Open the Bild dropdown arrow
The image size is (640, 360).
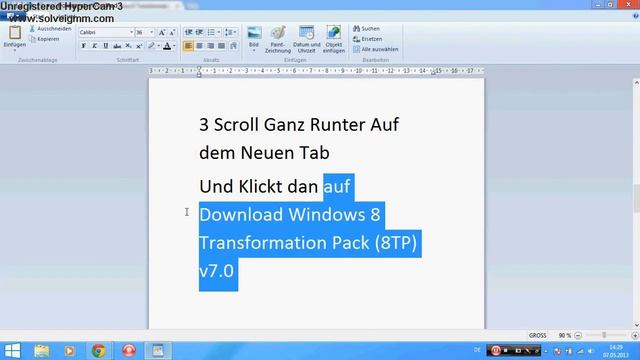tap(254, 51)
